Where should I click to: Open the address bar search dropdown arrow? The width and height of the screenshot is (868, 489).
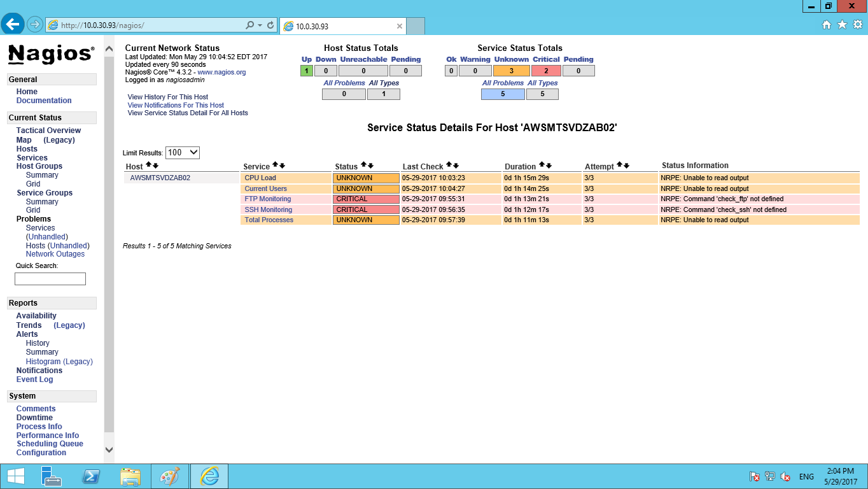point(260,25)
